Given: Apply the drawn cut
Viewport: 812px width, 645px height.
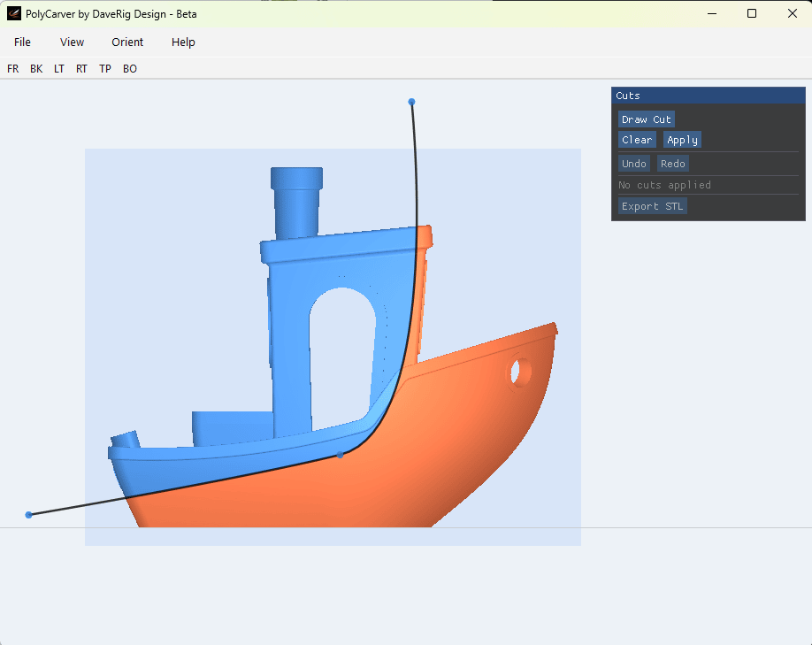Looking at the screenshot, I should [x=682, y=140].
